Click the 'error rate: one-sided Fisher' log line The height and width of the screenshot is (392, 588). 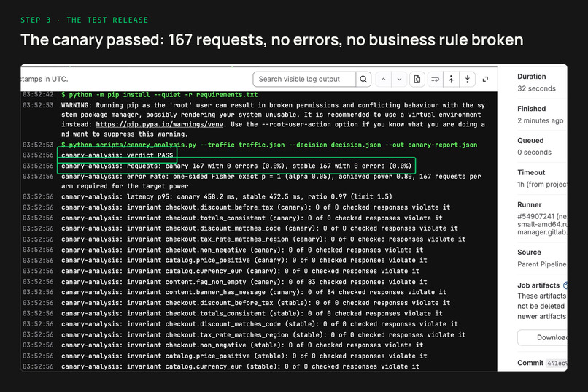click(271, 181)
